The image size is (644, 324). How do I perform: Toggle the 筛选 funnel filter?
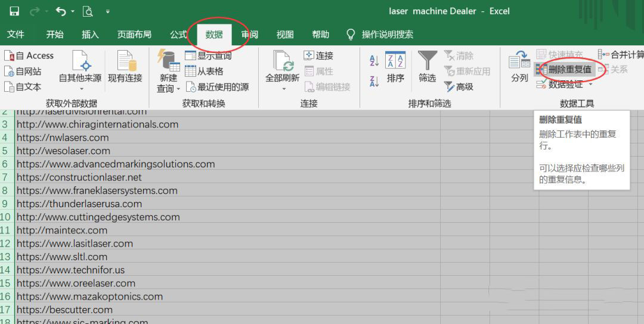[427, 67]
